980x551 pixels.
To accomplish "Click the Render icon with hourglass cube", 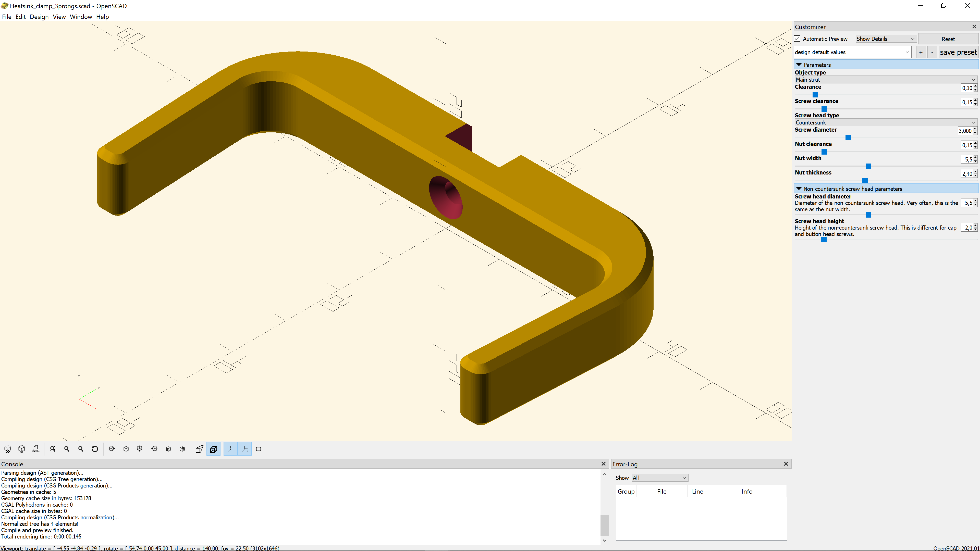I will [22, 449].
